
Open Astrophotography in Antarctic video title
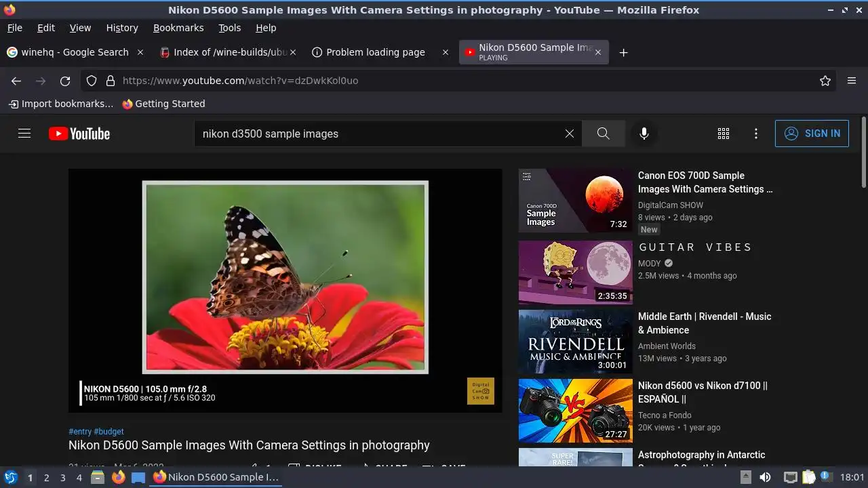pos(702,458)
